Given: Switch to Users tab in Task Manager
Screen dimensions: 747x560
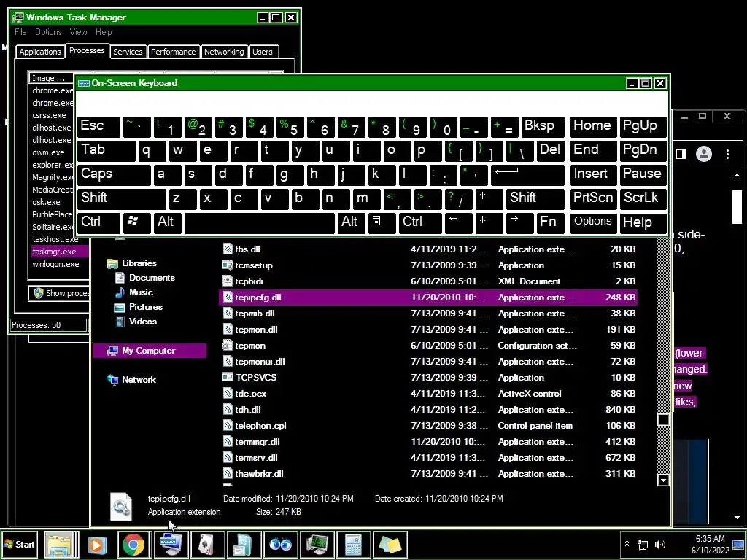Looking at the screenshot, I should pyautogui.click(x=263, y=52).
